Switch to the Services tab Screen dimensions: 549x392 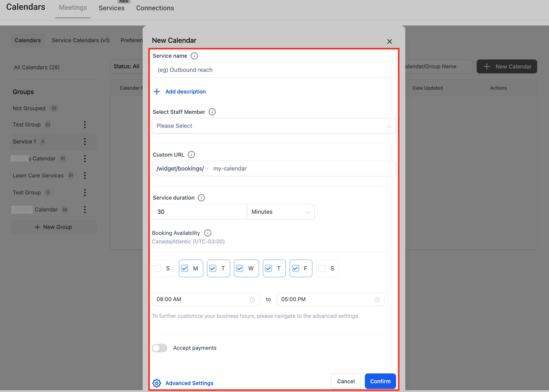point(111,8)
